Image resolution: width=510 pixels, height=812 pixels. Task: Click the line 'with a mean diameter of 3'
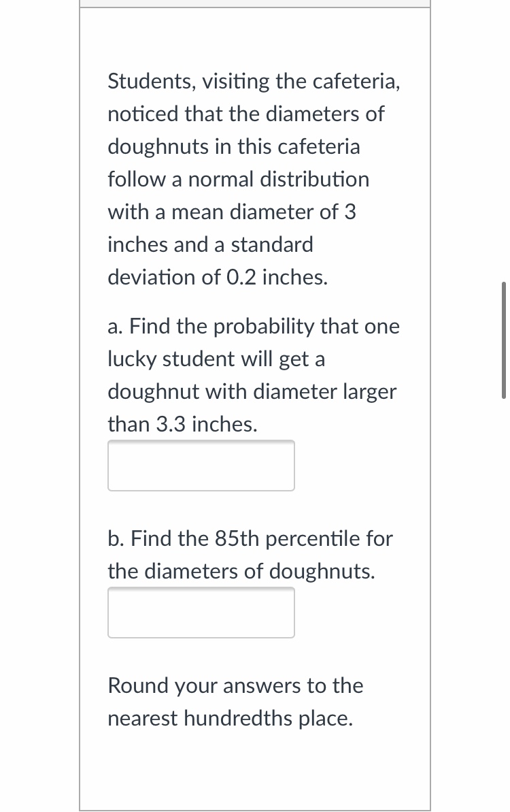[232, 212]
